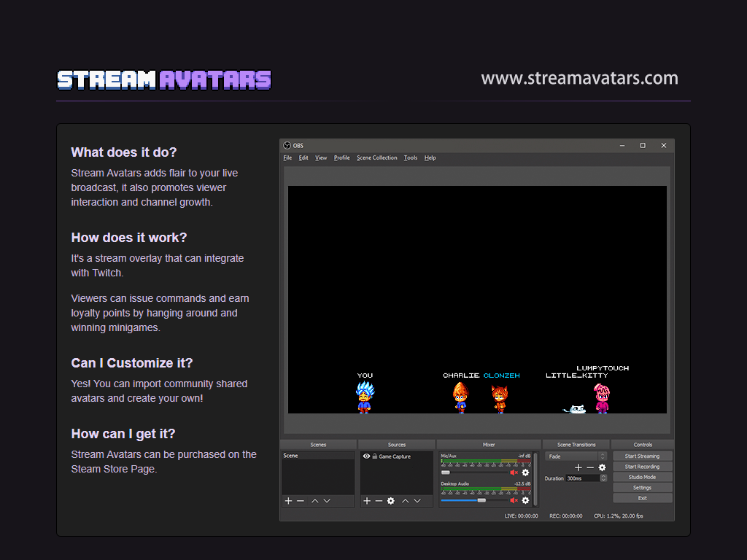Open the OBS Settings button
Screen dimensions: 747x560
(x=642, y=488)
